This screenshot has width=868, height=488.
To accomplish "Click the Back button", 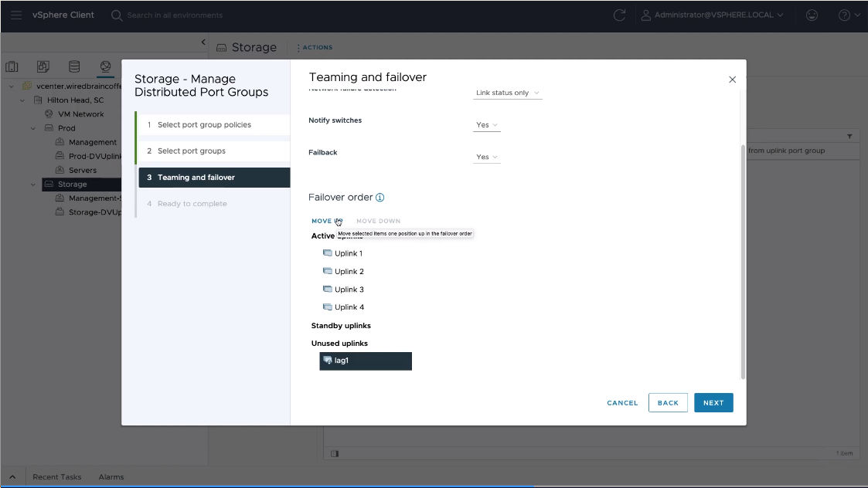I will [667, 403].
